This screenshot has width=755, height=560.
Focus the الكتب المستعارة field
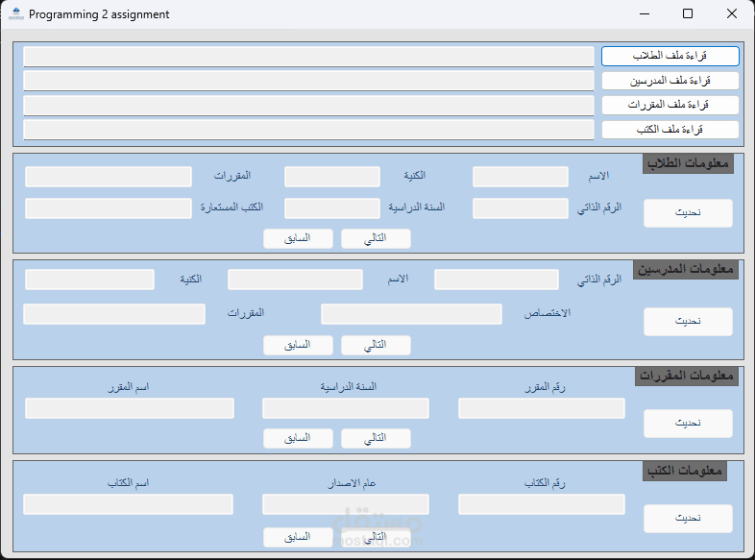pos(109,208)
